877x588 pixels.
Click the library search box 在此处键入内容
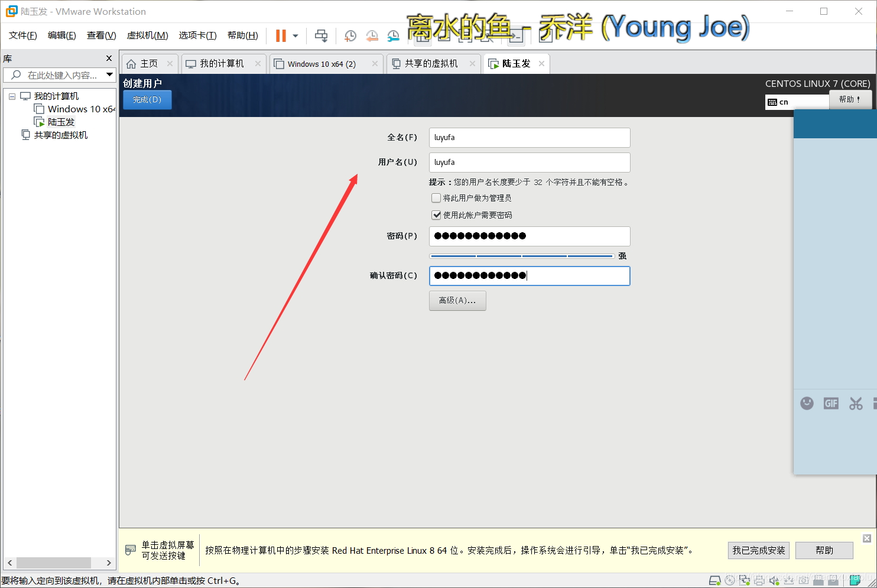pos(59,75)
